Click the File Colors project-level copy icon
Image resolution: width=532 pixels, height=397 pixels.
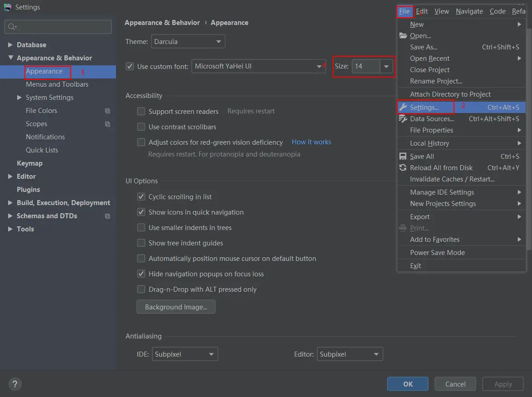[x=107, y=111]
